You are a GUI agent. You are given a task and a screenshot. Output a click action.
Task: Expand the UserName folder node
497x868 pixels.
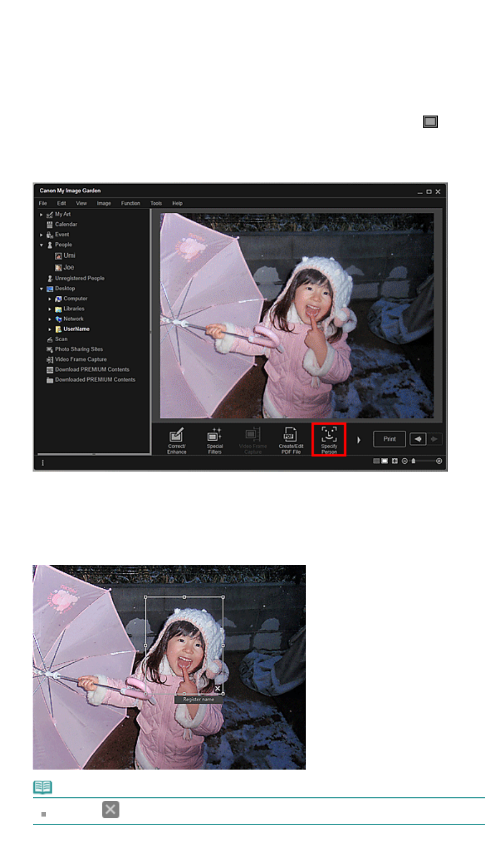[x=50, y=330]
